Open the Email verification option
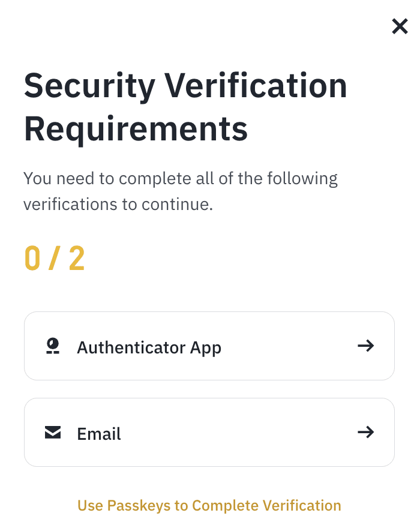420x528 pixels. pos(209,433)
